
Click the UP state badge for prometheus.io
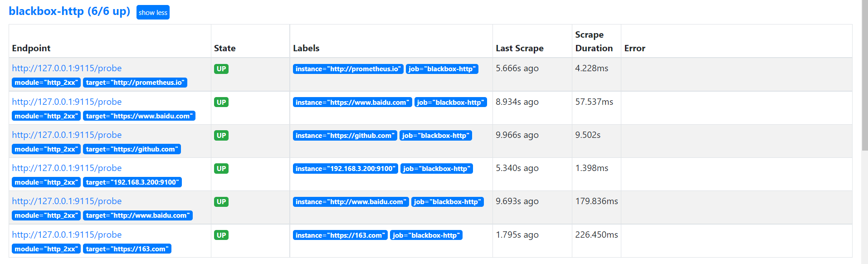coord(221,69)
